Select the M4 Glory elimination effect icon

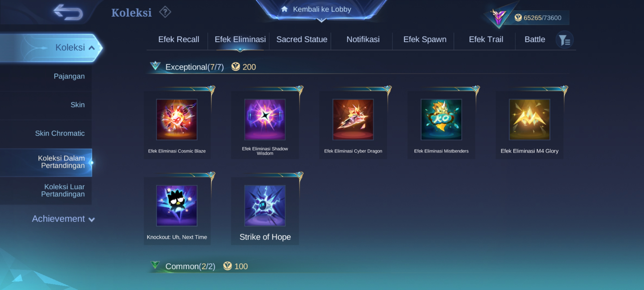530,119
